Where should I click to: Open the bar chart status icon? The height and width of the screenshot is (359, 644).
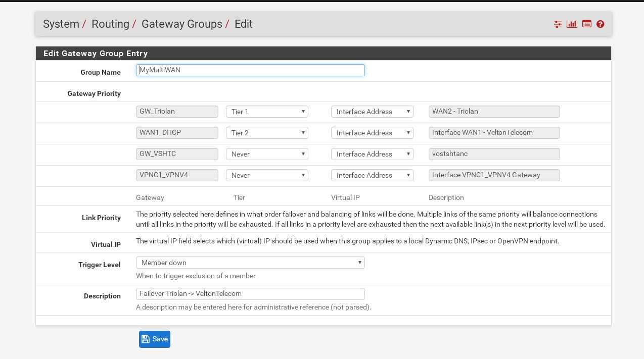(572, 24)
